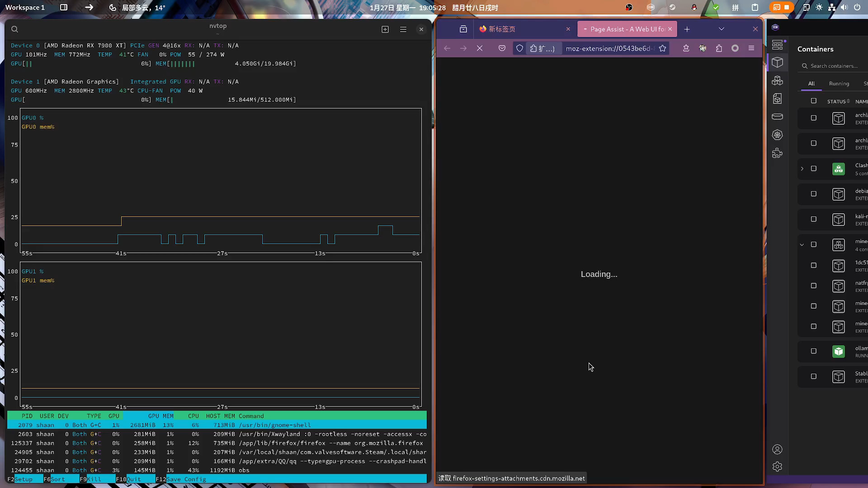Open the Firefox tab list dropdown chevron
The width and height of the screenshot is (868, 488).
(x=722, y=28)
